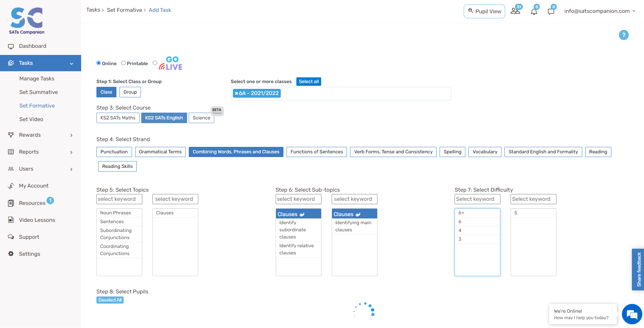Click the Settings gear icon
Viewport: 644px width, 328px height.
(11, 254)
